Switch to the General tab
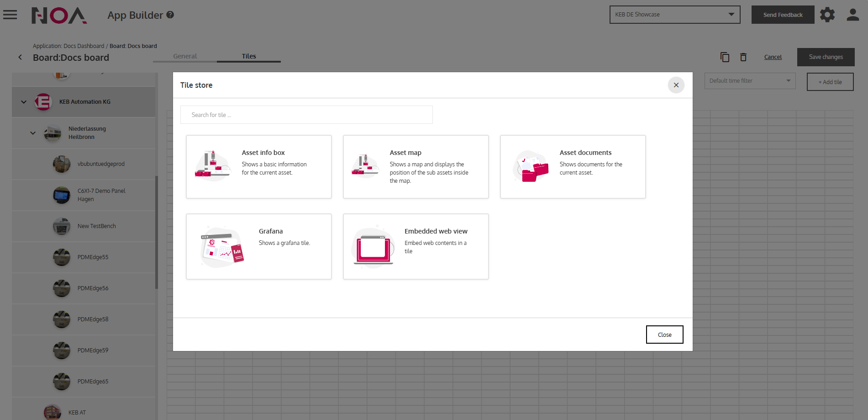The width and height of the screenshot is (868, 420). coord(185,56)
